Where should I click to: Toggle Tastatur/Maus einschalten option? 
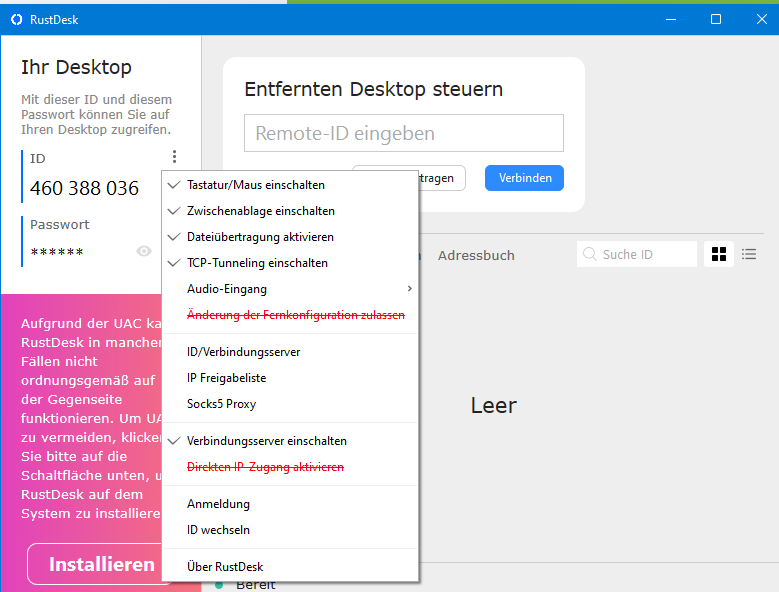291,185
